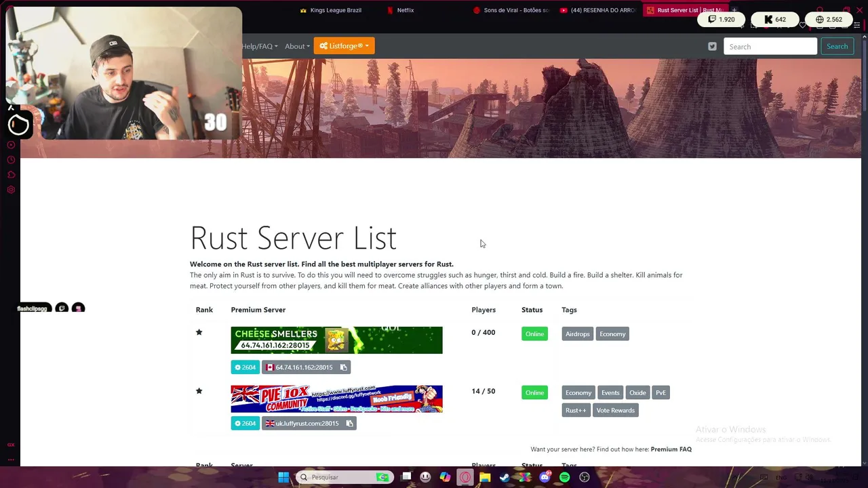Click the 2604 version badge for luffyrust server
Viewport: 868px width, 488px height.
tap(245, 424)
